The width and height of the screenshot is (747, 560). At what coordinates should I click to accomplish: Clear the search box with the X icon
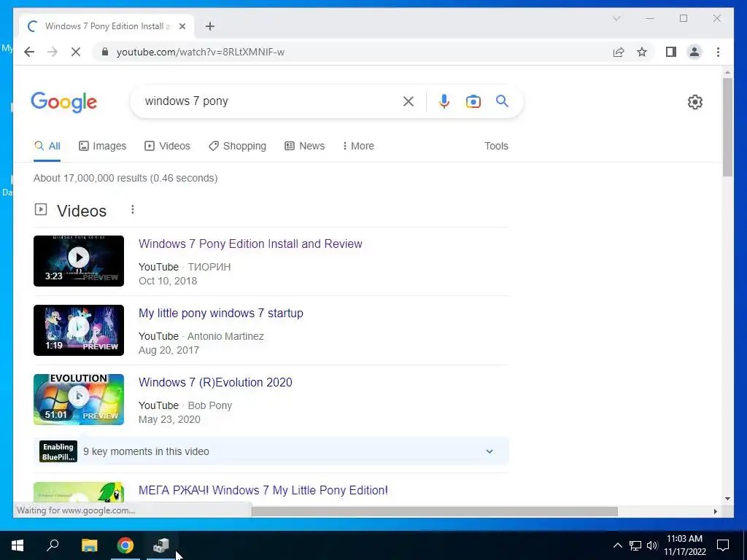[x=409, y=101]
